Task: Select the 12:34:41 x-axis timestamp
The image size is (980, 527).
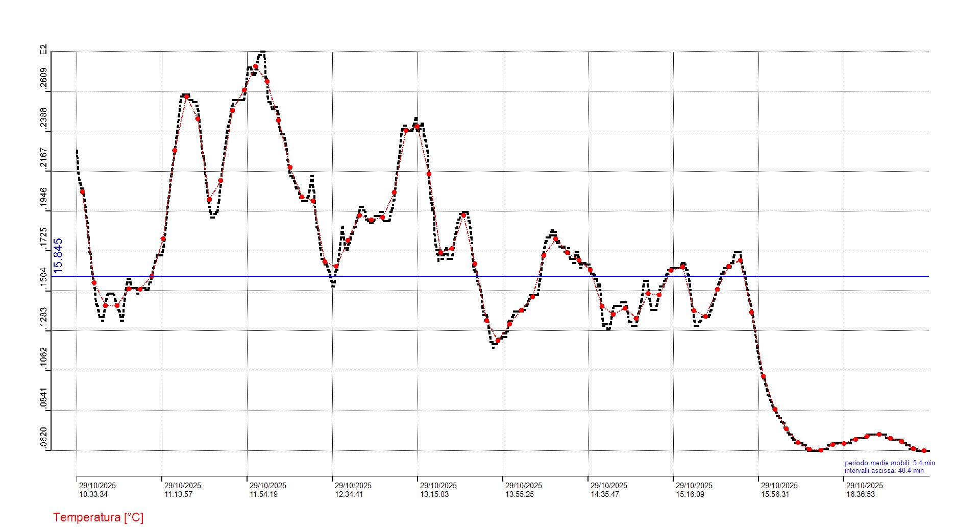Action: pyautogui.click(x=349, y=494)
